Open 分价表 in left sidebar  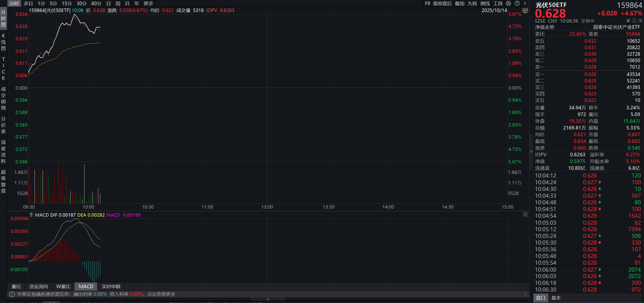pyautogui.click(x=3, y=126)
